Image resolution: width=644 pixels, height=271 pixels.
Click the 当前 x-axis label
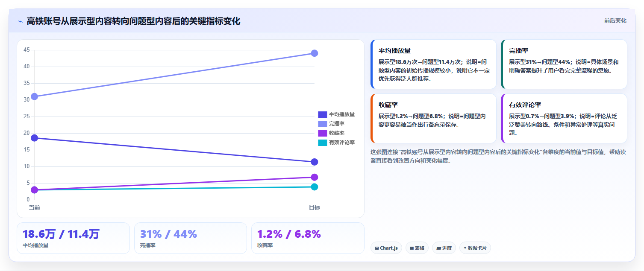[x=35, y=207]
